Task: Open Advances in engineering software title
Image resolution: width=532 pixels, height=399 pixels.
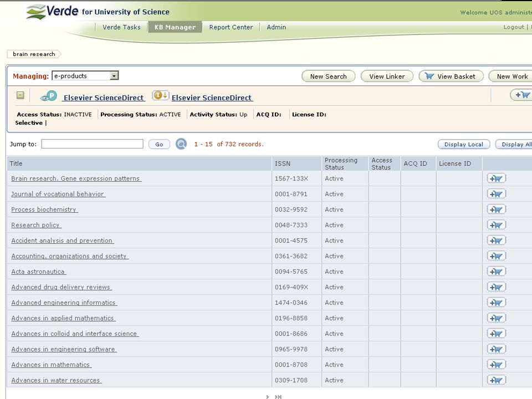Action: pos(64,349)
